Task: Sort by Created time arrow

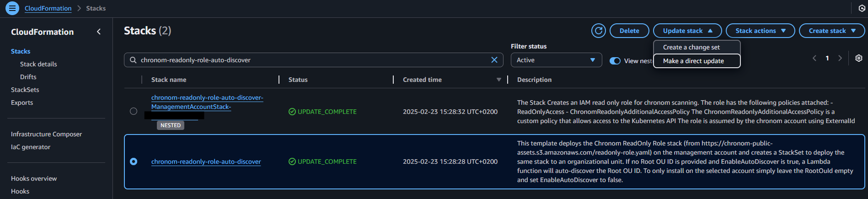Action: (x=498, y=80)
